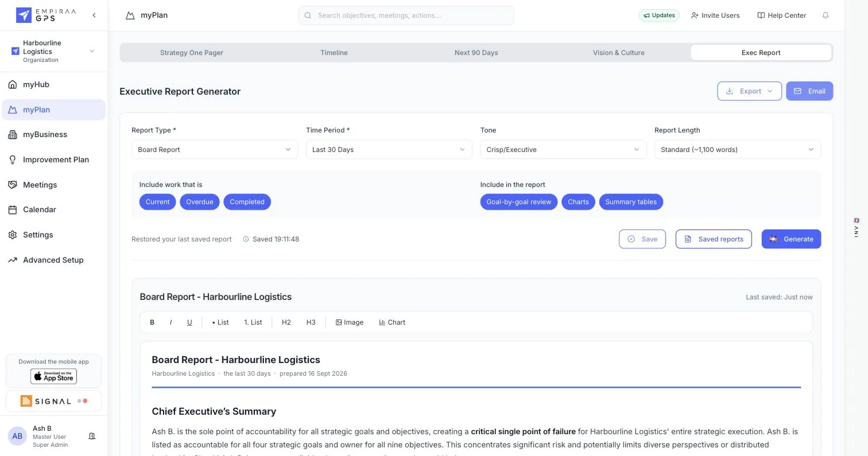Click the Calendar icon in sidebar
This screenshot has width=868, height=456.
tap(13, 210)
